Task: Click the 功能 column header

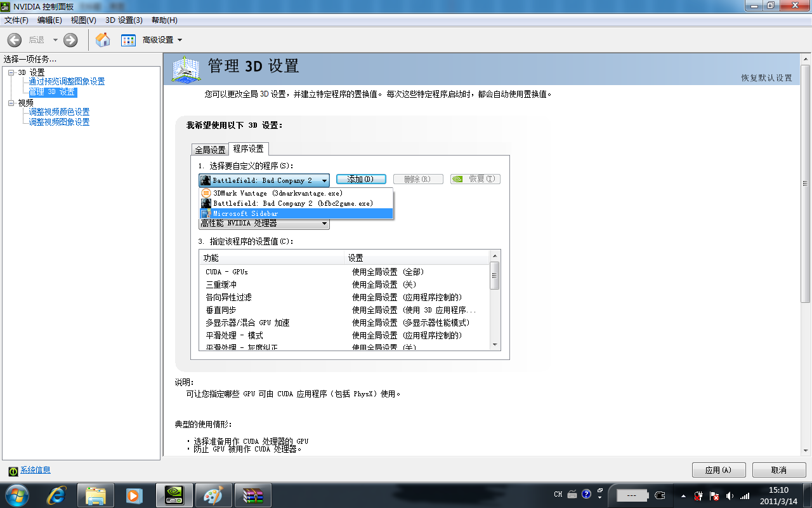Action: point(272,258)
